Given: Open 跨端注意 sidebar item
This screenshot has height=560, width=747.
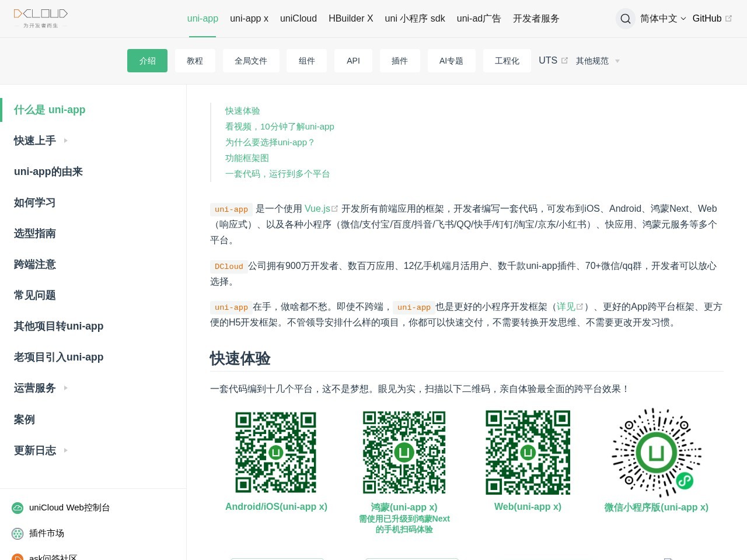Looking at the screenshot, I should point(35,264).
